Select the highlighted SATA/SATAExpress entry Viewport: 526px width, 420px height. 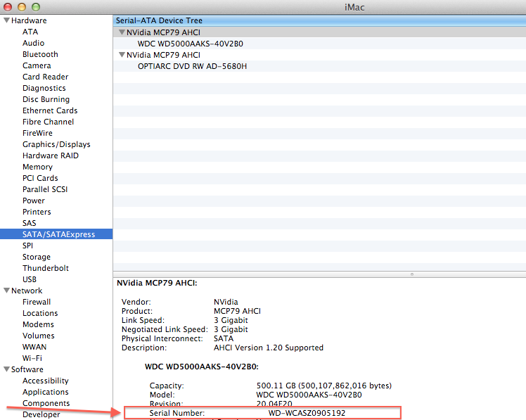pyautogui.click(x=56, y=234)
